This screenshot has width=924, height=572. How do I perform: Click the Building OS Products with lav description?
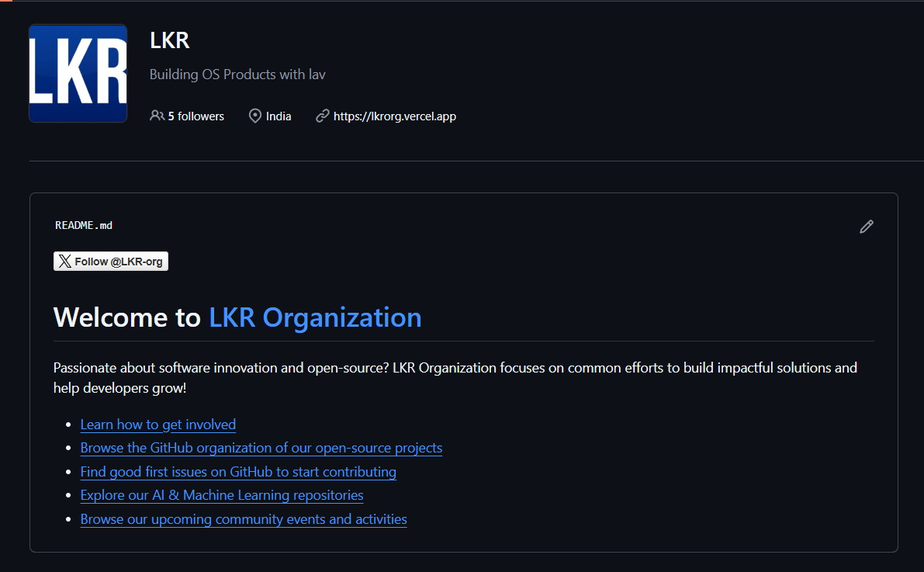coord(237,75)
